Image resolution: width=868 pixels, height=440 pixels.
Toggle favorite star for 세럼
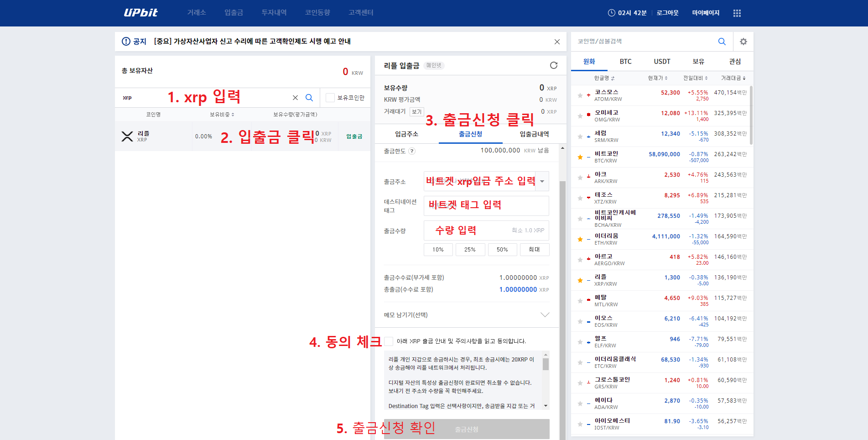[x=580, y=136]
